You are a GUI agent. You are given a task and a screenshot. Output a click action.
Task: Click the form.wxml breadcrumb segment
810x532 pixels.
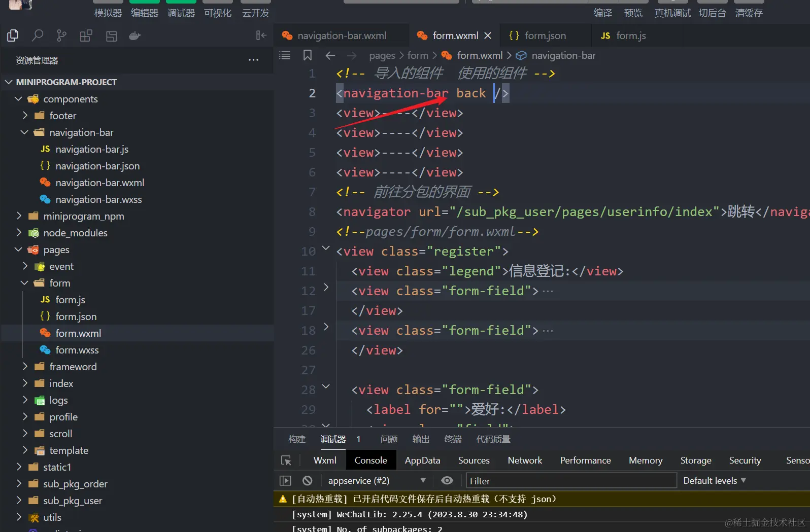pos(480,55)
